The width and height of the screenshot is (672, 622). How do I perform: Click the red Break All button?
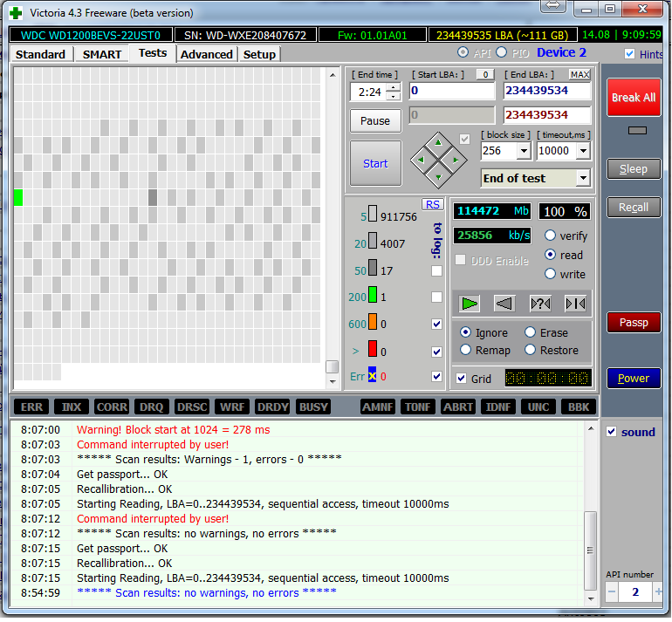[633, 98]
